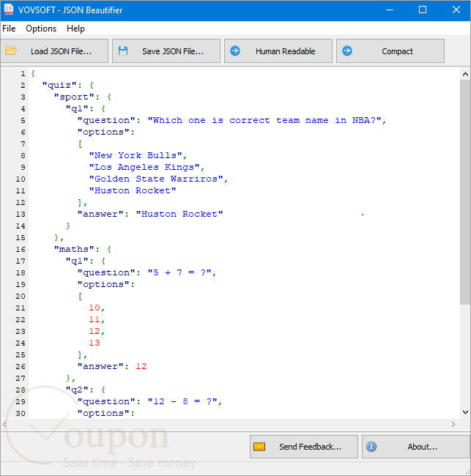Click the Load JSON File... button label
This screenshot has height=476, width=471.
tap(61, 51)
